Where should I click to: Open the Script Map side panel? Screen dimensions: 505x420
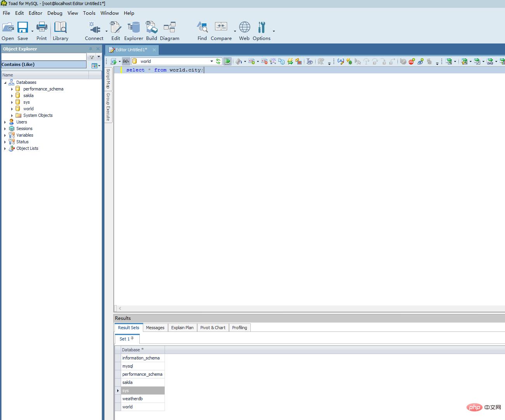[x=108, y=79]
